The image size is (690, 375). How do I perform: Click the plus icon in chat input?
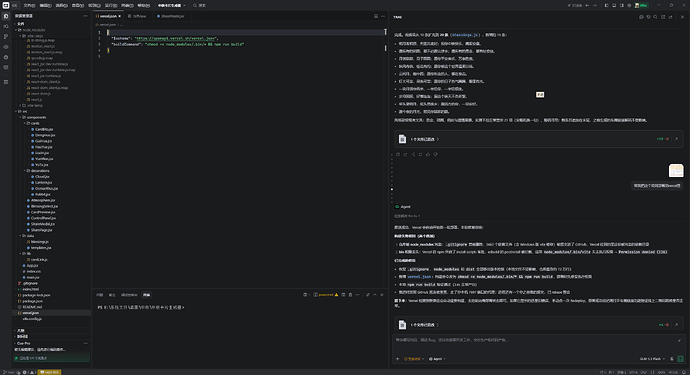pos(398,359)
